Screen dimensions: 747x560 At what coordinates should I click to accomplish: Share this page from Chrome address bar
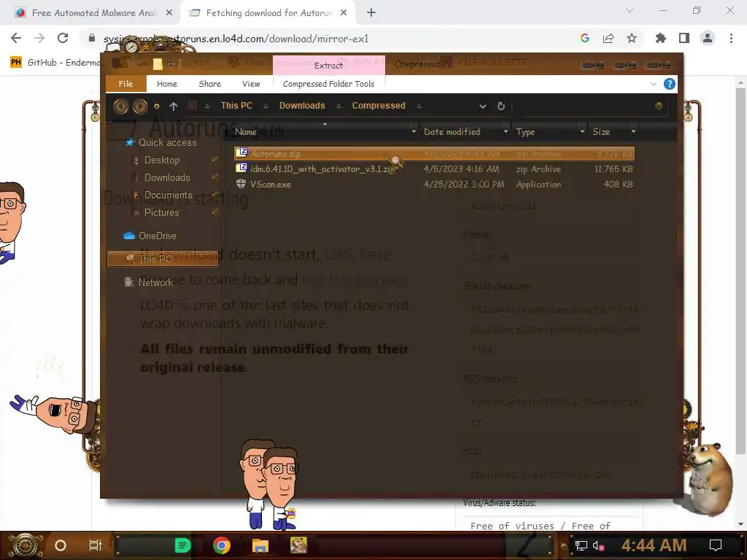(x=608, y=38)
